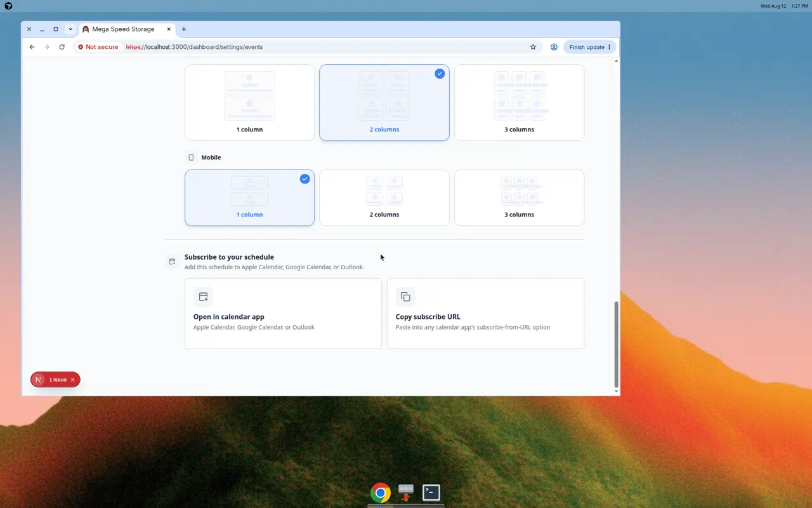
Task: Select the Mega Speed Storage browser tab
Action: 127,29
